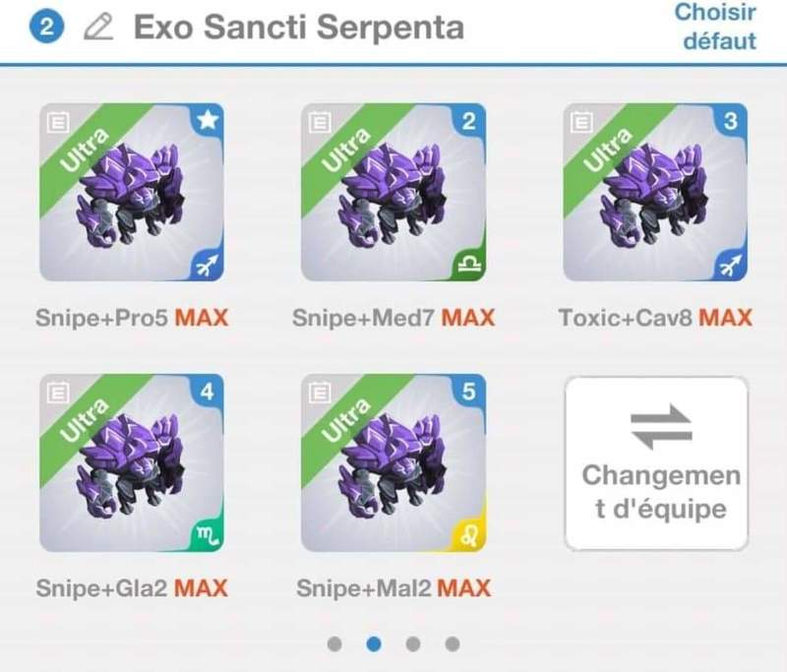787x672 pixels.
Task: Tap the Sagittarius sign on Snipe+Pro5 card
Action: (209, 266)
